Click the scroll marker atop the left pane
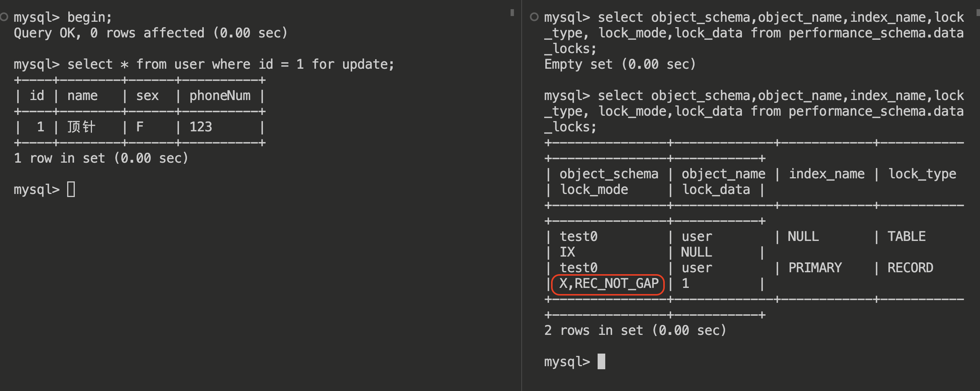The height and width of the screenshot is (391, 980). coord(512,13)
